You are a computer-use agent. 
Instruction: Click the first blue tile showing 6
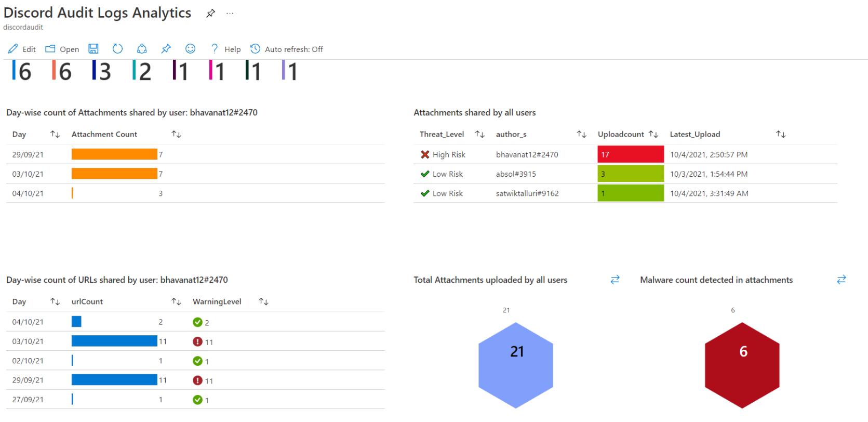tap(22, 71)
